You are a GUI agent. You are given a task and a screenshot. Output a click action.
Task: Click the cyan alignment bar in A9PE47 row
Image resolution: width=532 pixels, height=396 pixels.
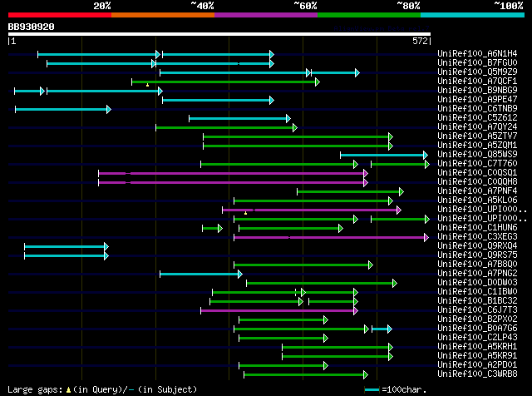click(x=218, y=100)
